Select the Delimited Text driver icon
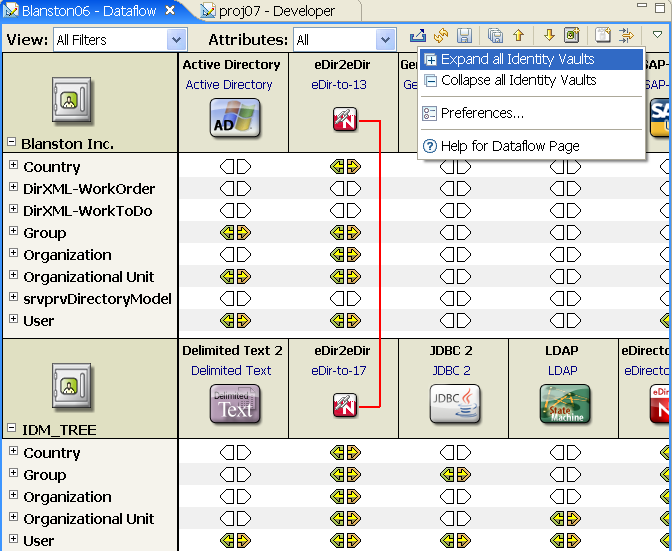Viewport: 672px width, 551px height. click(235, 404)
